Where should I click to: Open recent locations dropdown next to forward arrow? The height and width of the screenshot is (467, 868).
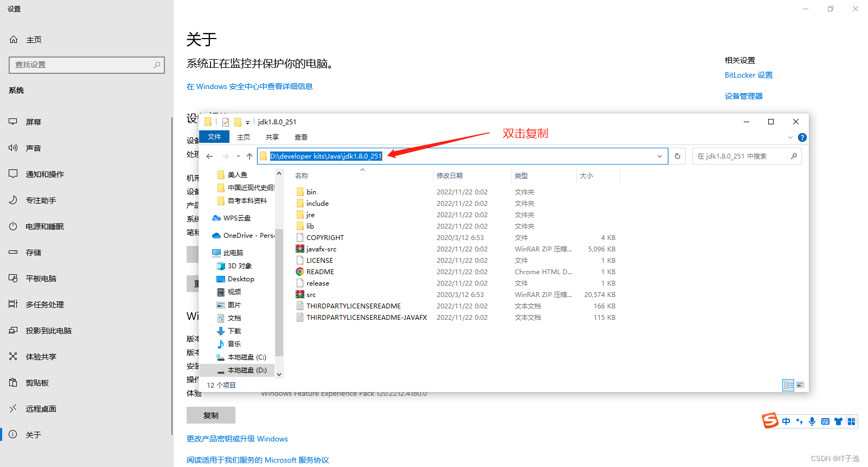pyautogui.click(x=238, y=156)
